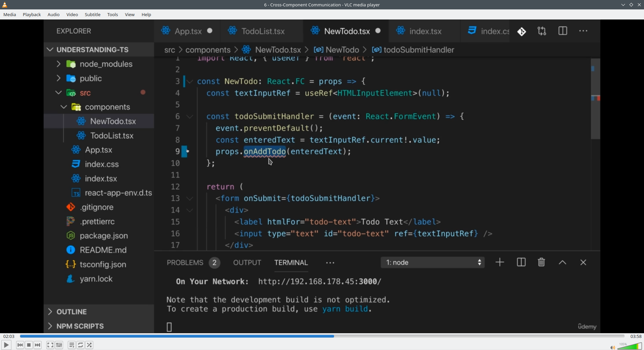Open the Subtitle menu
The width and height of the screenshot is (644, 350).
93,15
